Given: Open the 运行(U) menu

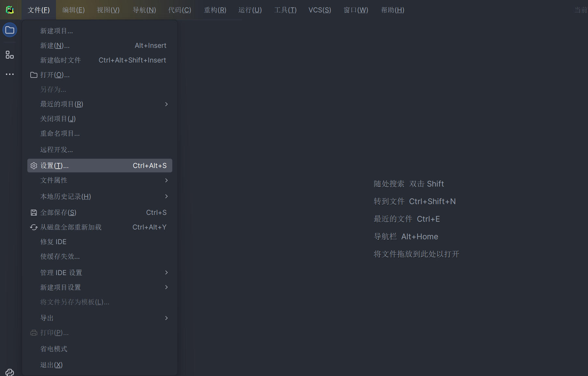Looking at the screenshot, I should (250, 10).
